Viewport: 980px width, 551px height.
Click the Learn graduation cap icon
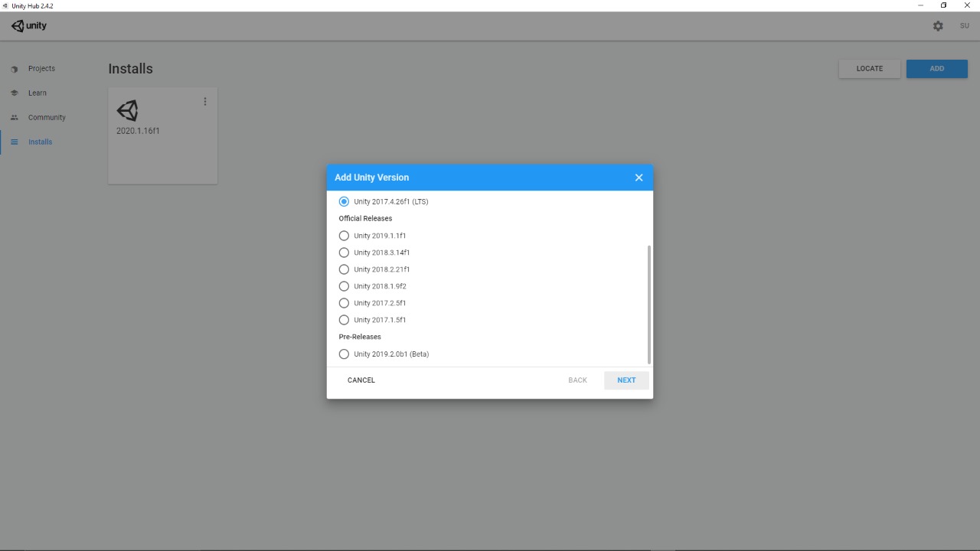pos(14,93)
